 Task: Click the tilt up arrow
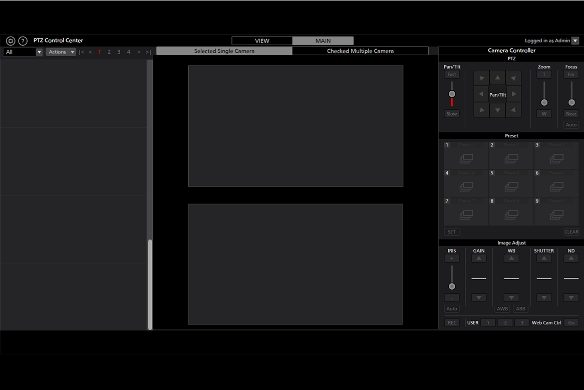(x=498, y=78)
